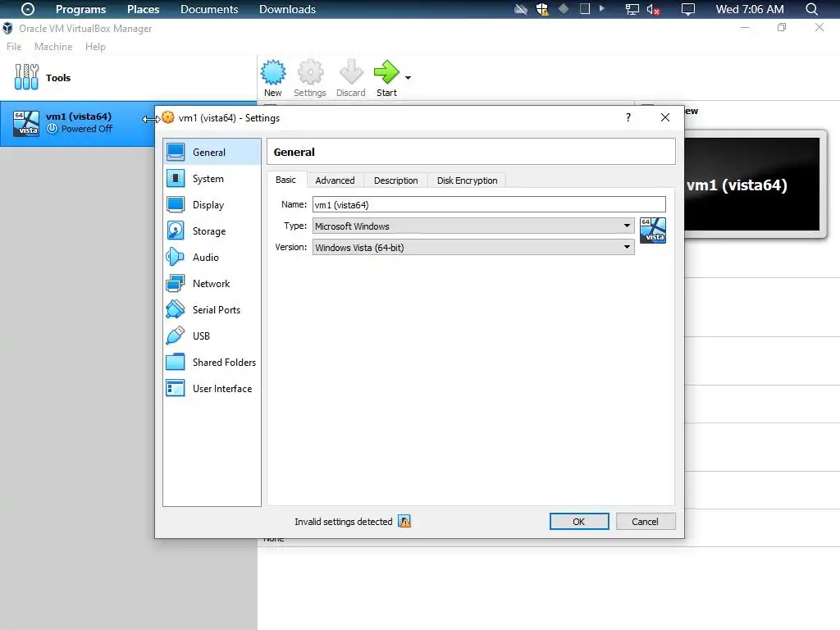Open the System settings category

pyautogui.click(x=212, y=178)
